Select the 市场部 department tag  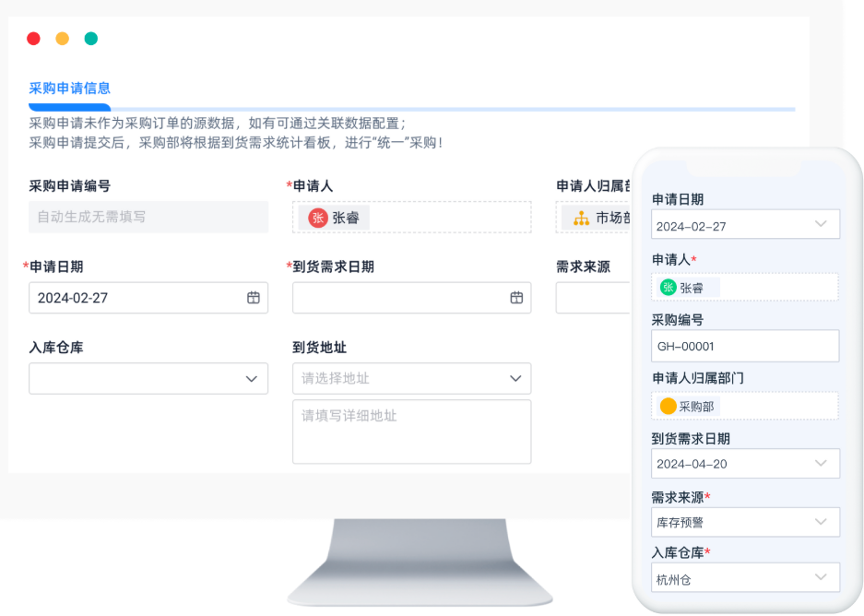598,219
